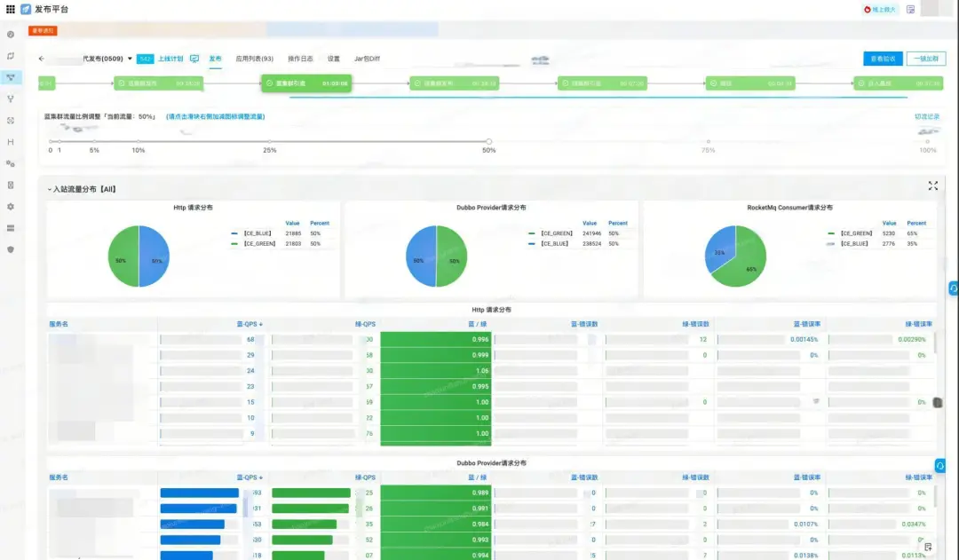Click the RocketMq Consumer pie chart
The height and width of the screenshot is (560, 959).
(x=736, y=256)
